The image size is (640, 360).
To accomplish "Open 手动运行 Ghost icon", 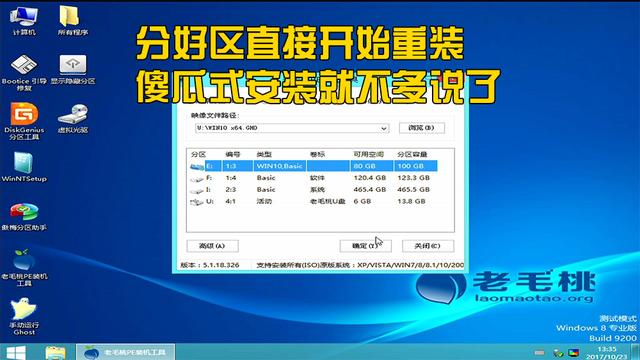I will click(24, 316).
